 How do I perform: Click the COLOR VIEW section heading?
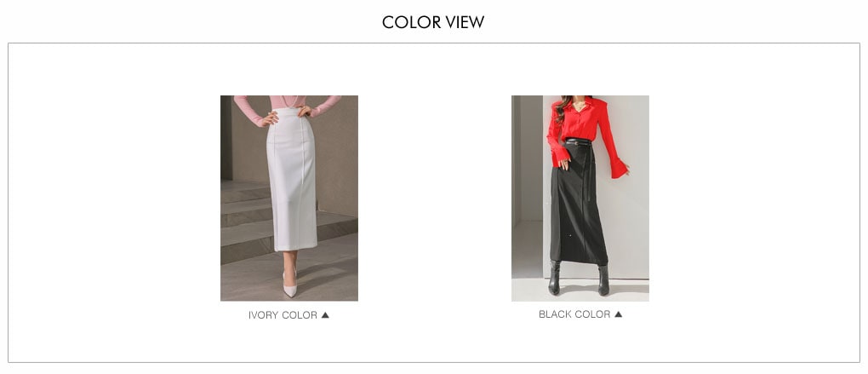pos(433,22)
